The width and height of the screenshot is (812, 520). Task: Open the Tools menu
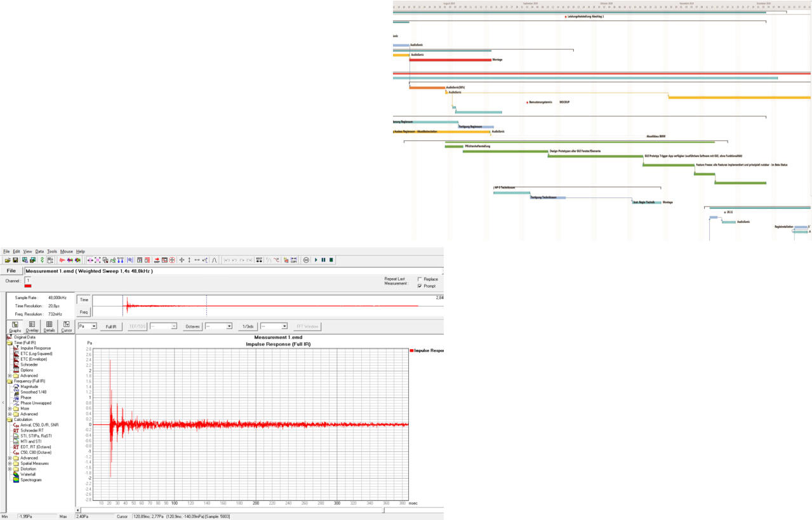tap(52, 251)
